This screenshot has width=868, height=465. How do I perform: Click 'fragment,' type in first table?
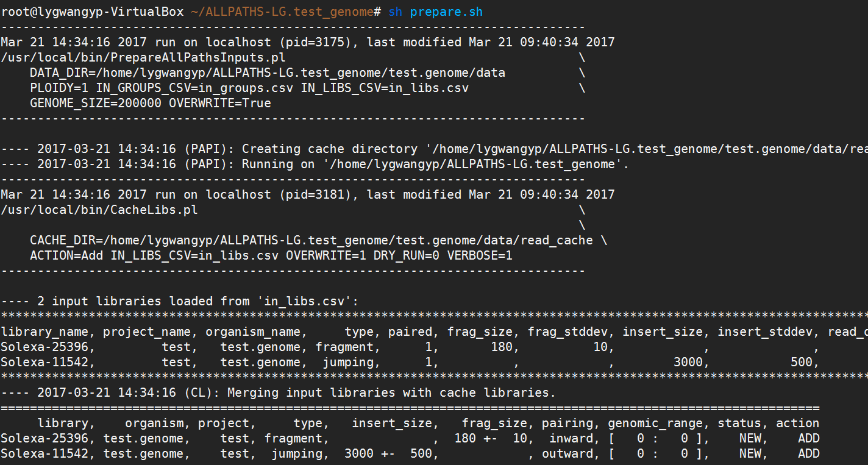tap(348, 347)
